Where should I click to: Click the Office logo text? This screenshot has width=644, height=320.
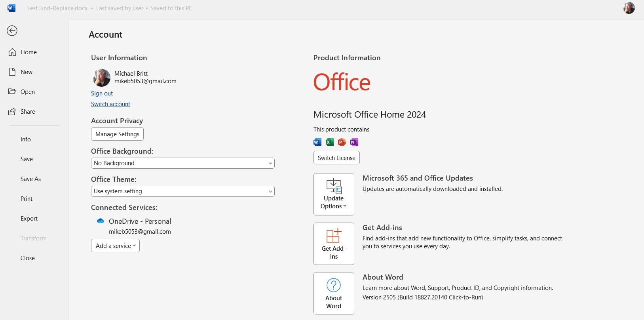tap(342, 82)
